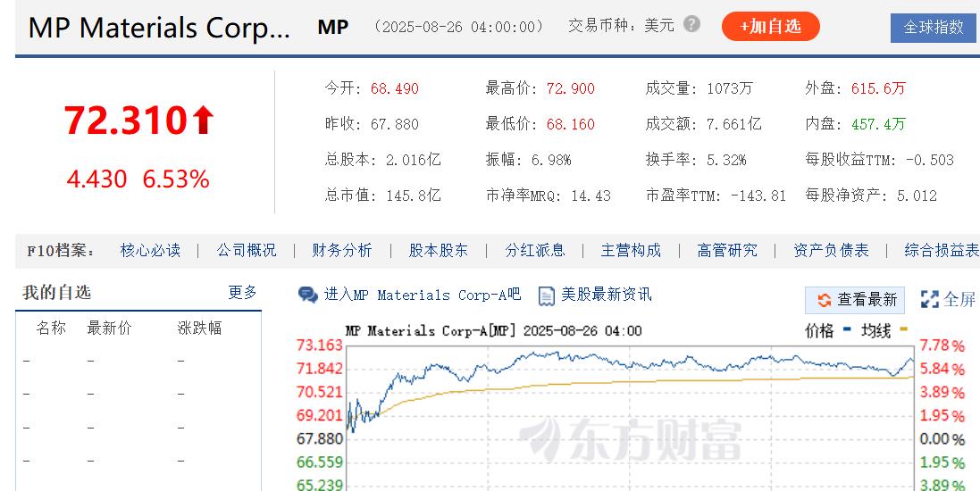
Task: Open 分红派息 link
Action: 535,251
